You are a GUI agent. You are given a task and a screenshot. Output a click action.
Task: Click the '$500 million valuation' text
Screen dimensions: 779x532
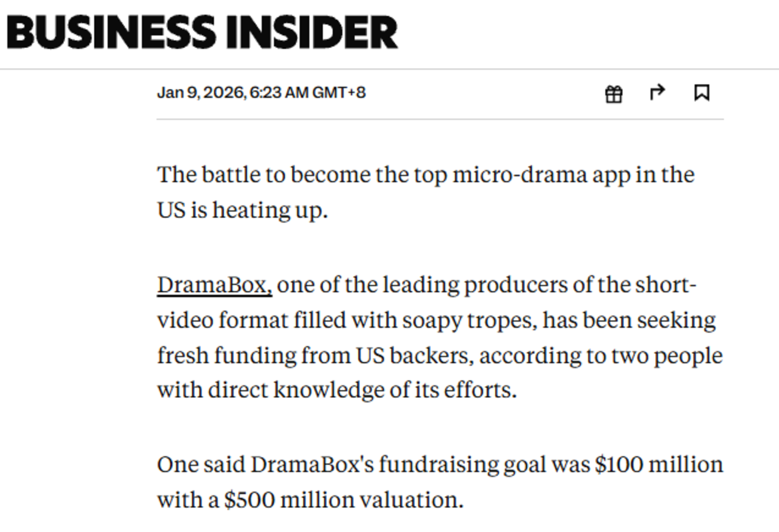point(344,500)
